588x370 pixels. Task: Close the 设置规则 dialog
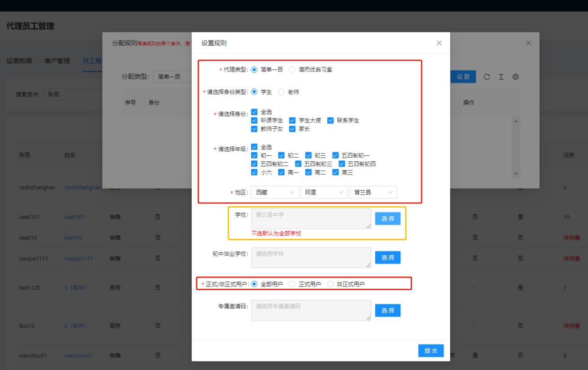439,43
